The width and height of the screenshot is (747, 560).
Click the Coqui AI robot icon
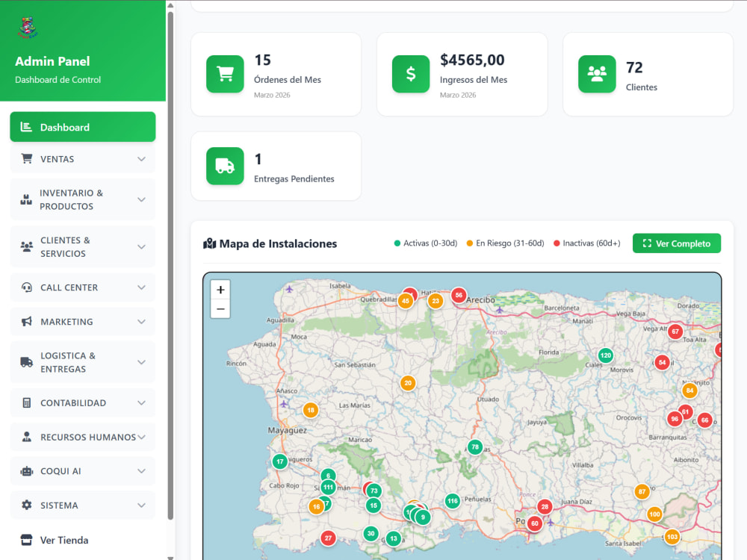click(27, 471)
